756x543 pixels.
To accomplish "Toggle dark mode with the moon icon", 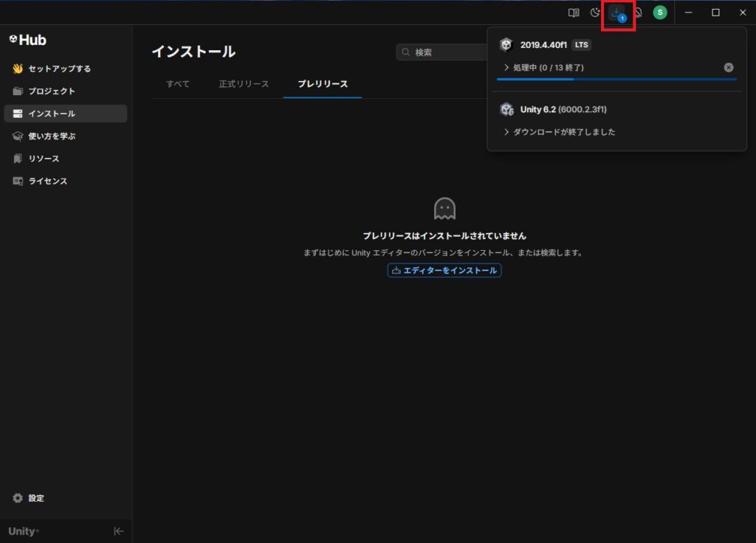I will (x=596, y=13).
